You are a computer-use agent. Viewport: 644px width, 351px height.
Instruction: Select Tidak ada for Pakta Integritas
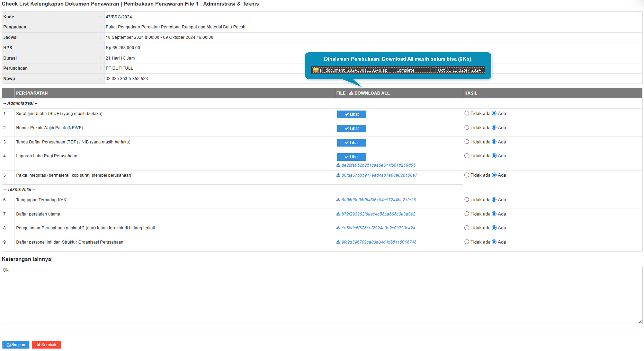pos(467,175)
